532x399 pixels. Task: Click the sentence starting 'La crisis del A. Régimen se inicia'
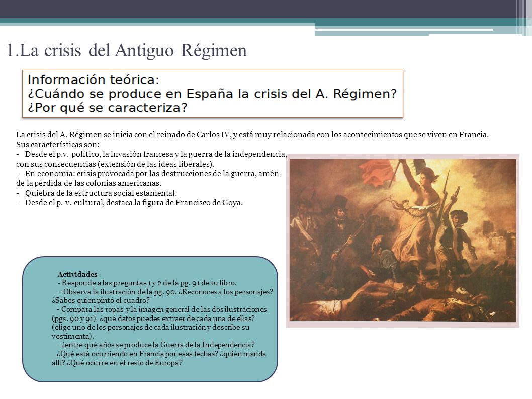252,135
